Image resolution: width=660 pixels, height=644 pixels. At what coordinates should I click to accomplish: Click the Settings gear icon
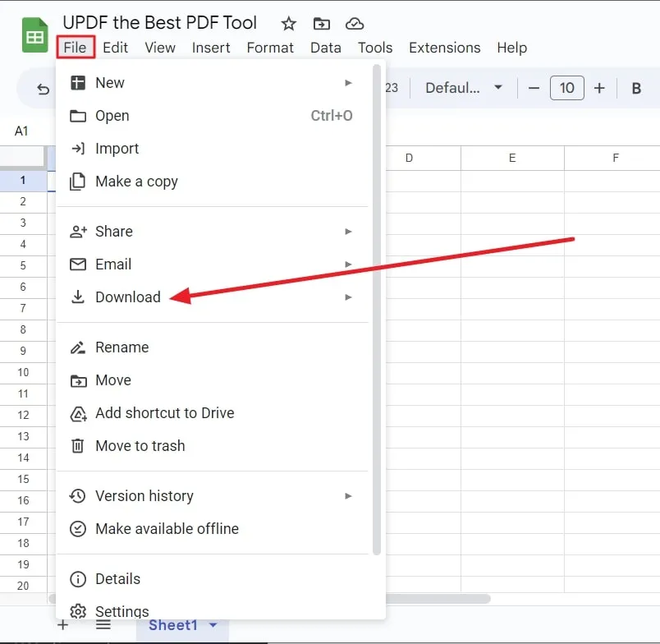click(x=78, y=611)
